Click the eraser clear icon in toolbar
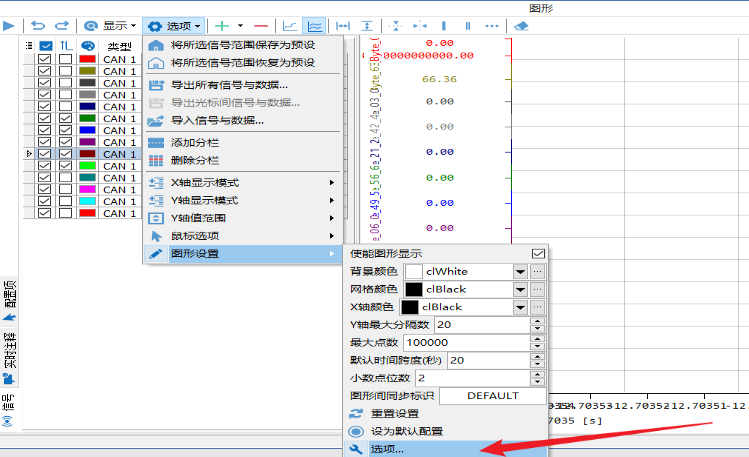 521,26
